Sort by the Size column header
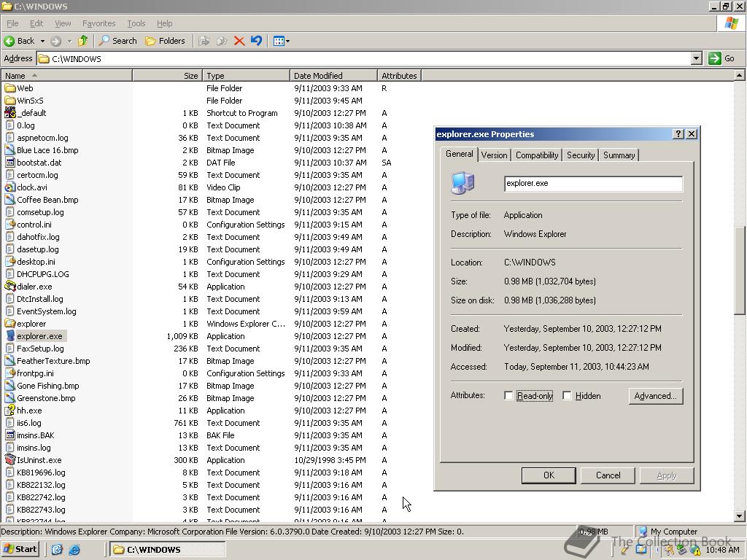This screenshot has height=560, width=747. click(167, 76)
